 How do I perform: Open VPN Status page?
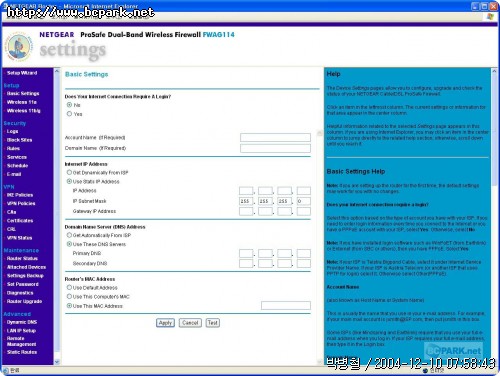19,238
